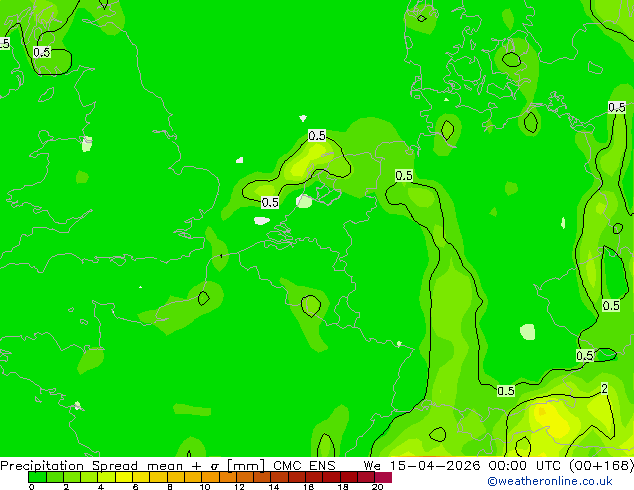Viewport: 634px width, 490px height.
Task: Click the legend scale value '12'
Action: 239,487
